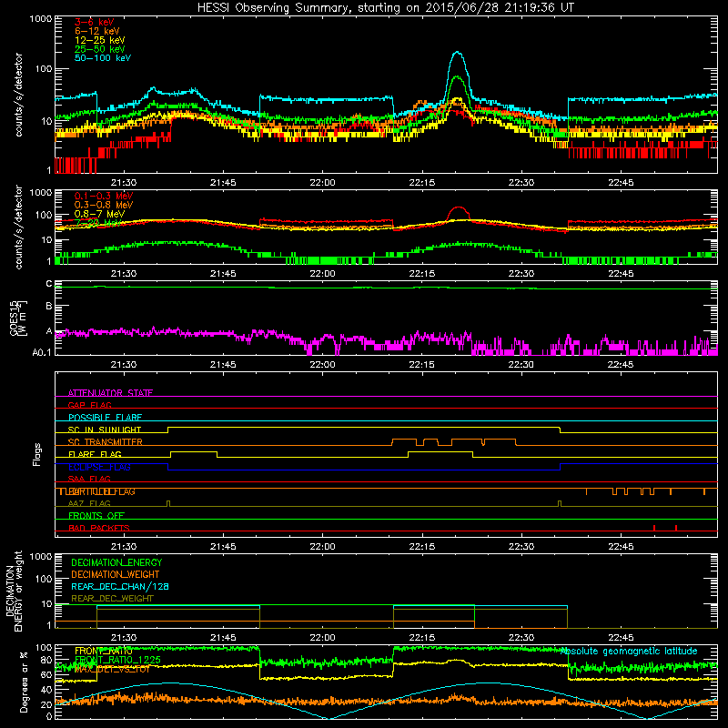Pick the 50-100 keV legend label
This screenshot has width=728, height=728.
tap(103, 58)
